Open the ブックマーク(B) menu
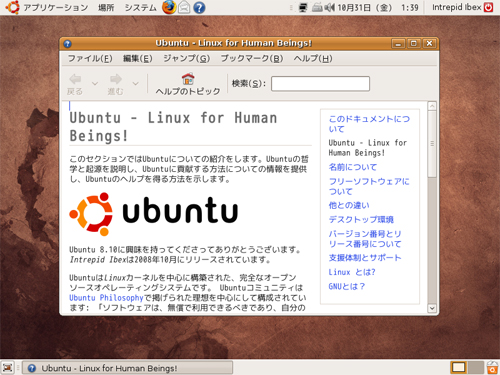 click(x=252, y=59)
